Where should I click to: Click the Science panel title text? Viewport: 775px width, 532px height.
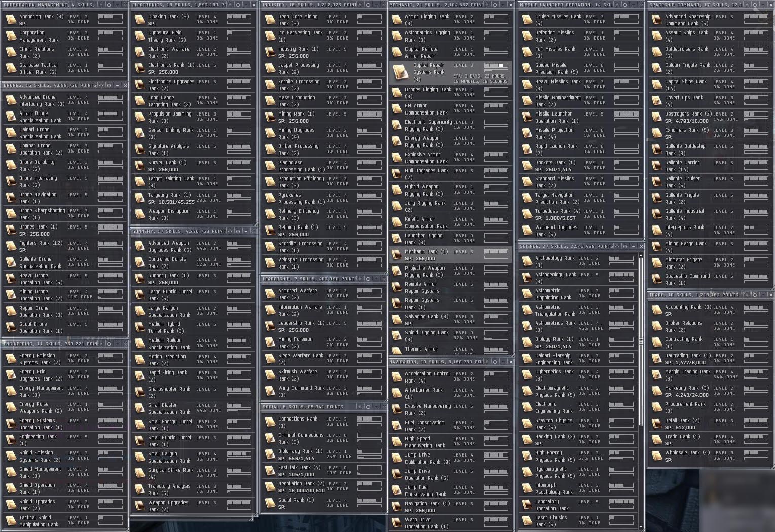coord(566,246)
